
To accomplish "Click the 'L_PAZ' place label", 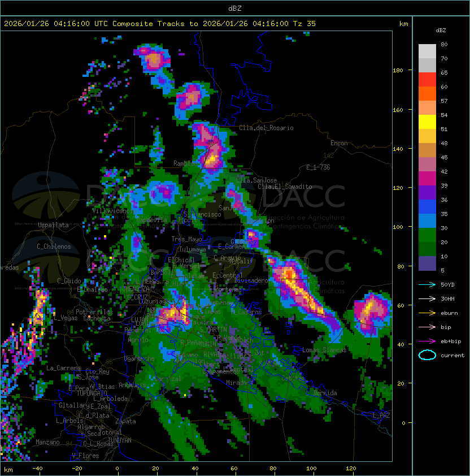I will 381,415.
